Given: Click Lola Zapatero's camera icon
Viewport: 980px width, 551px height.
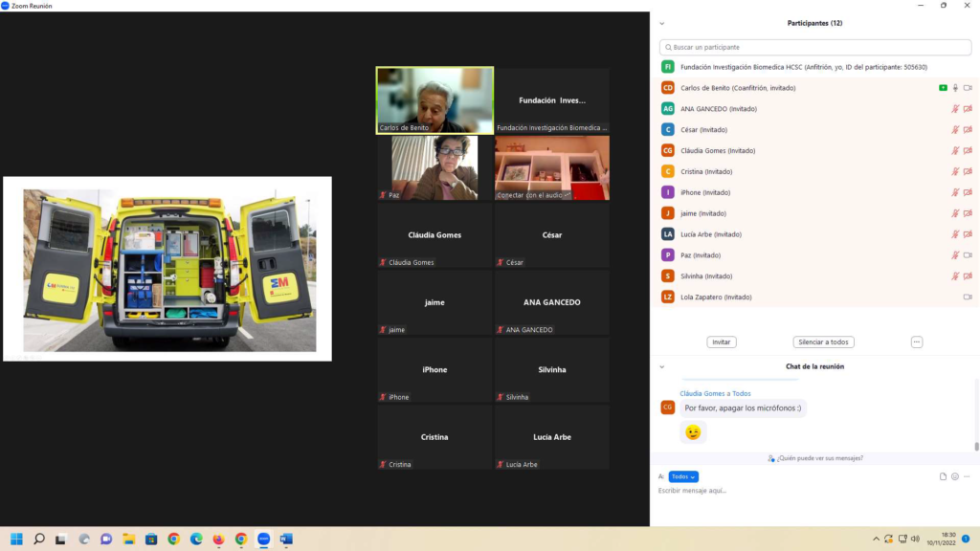Looking at the screenshot, I should tap(968, 298).
